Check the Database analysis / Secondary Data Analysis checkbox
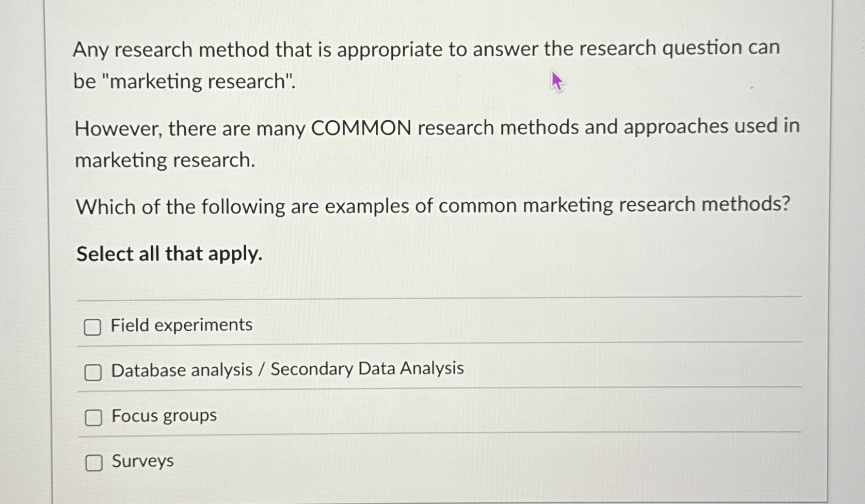Image resolution: width=865 pixels, height=504 pixels. (x=93, y=372)
